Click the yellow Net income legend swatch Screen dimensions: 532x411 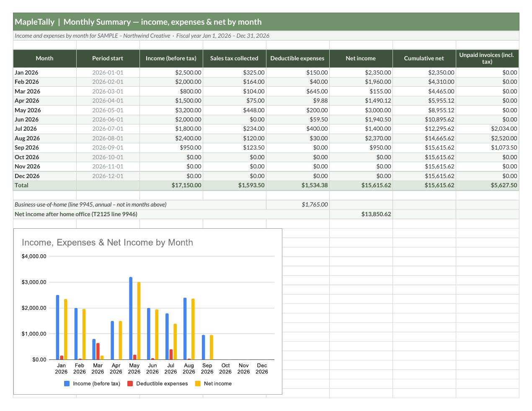click(198, 383)
